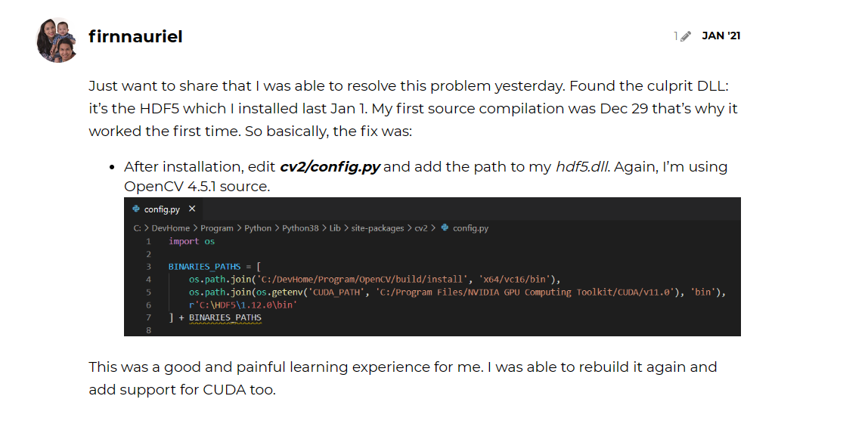Image resolution: width=868 pixels, height=427 pixels.
Task: Click the Program breadcrumb segment
Action: pyautogui.click(x=216, y=228)
